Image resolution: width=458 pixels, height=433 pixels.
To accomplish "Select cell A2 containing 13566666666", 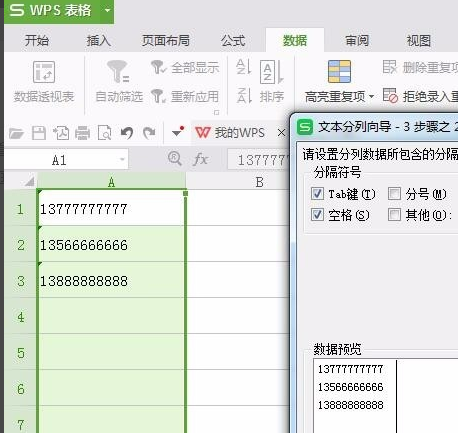I will [x=112, y=245].
